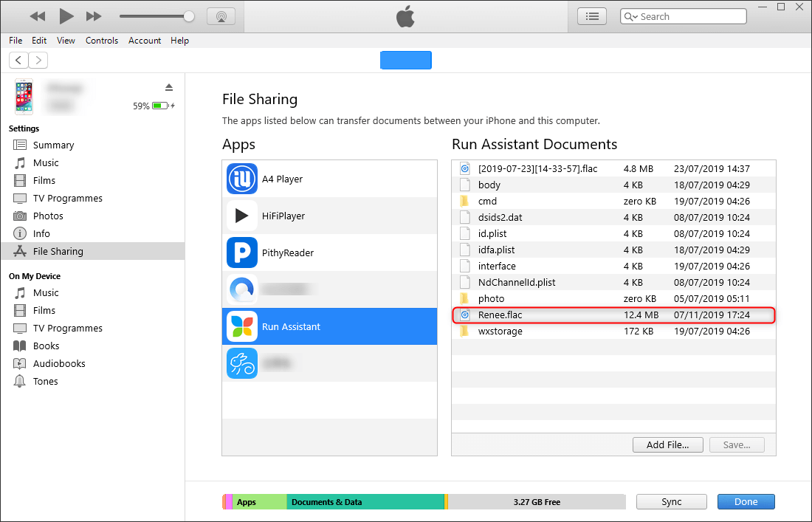The height and width of the screenshot is (522, 812).
Task: Select the A4 Player app
Action: (x=329, y=179)
